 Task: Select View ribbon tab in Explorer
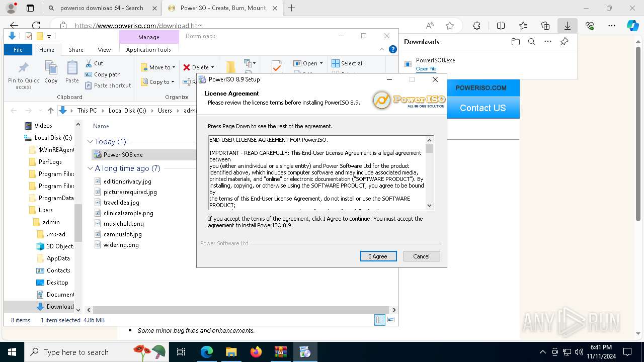coord(104,50)
